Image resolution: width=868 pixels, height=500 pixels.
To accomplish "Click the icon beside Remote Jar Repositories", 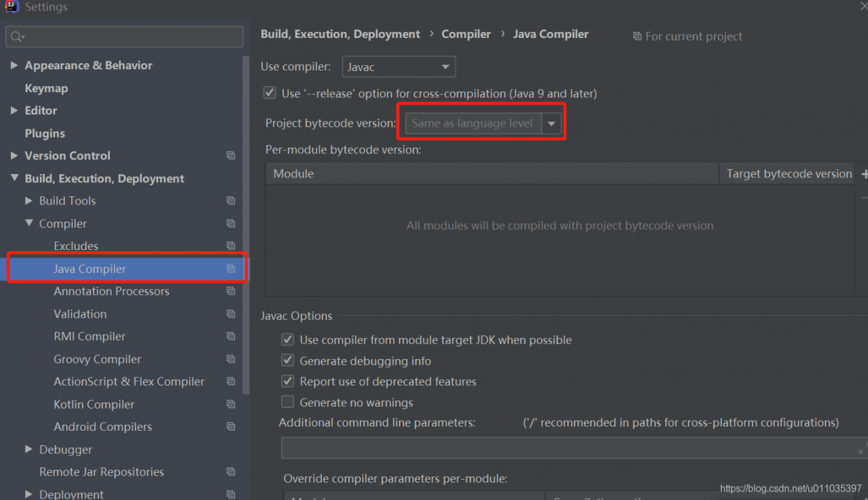I will tap(231, 472).
